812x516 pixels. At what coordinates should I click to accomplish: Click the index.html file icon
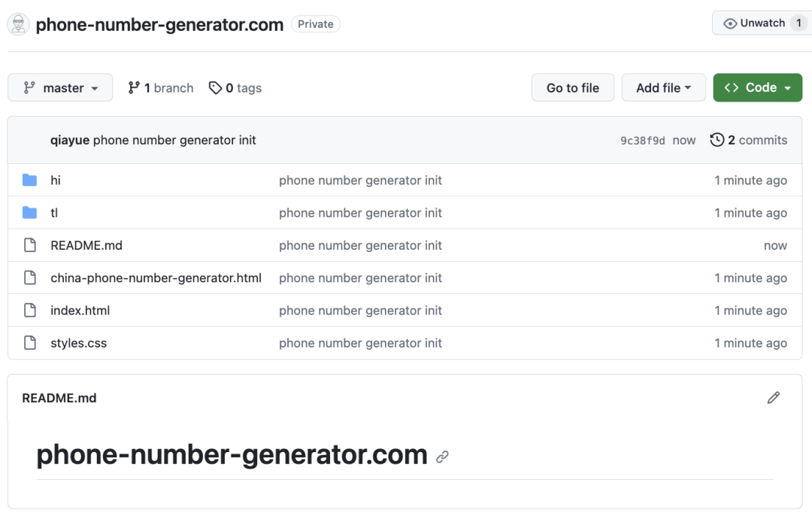point(30,311)
